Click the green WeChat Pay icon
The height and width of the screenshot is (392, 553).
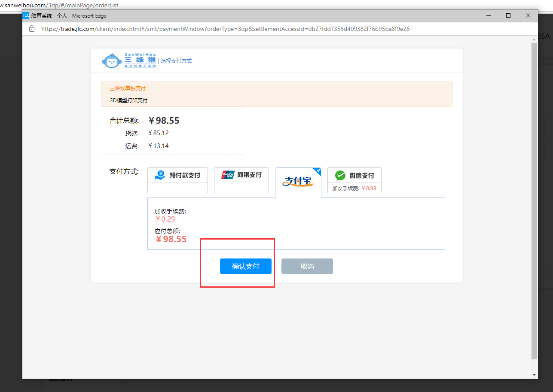click(x=340, y=175)
